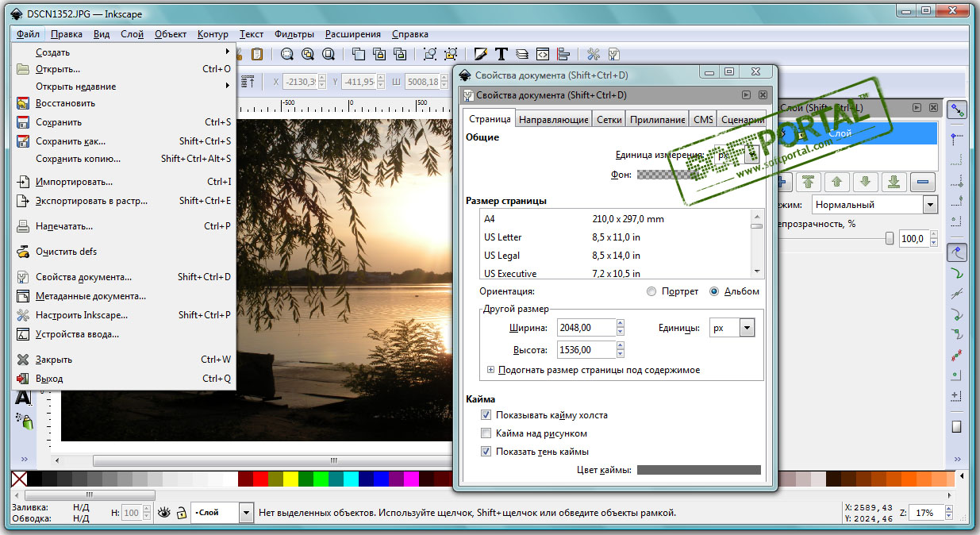Open blend mode "Нормальный" dropdown

[874, 205]
